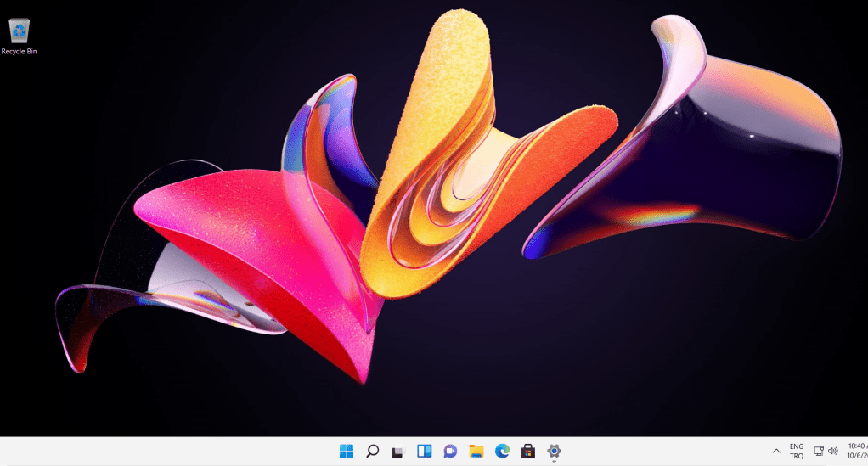The height and width of the screenshot is (466, 868).
Task: Click empty taskbar space left of Start
Action: 170,452
